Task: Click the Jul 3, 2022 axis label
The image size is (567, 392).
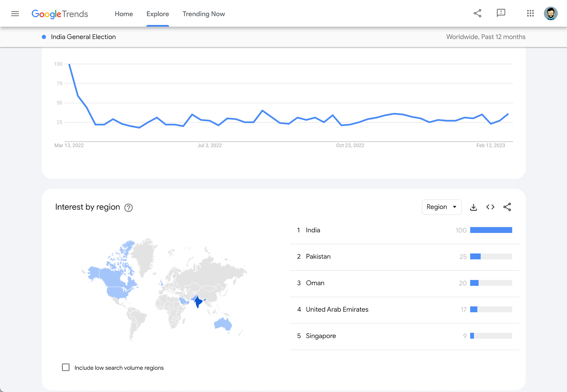Action: (x=209, y=145)
